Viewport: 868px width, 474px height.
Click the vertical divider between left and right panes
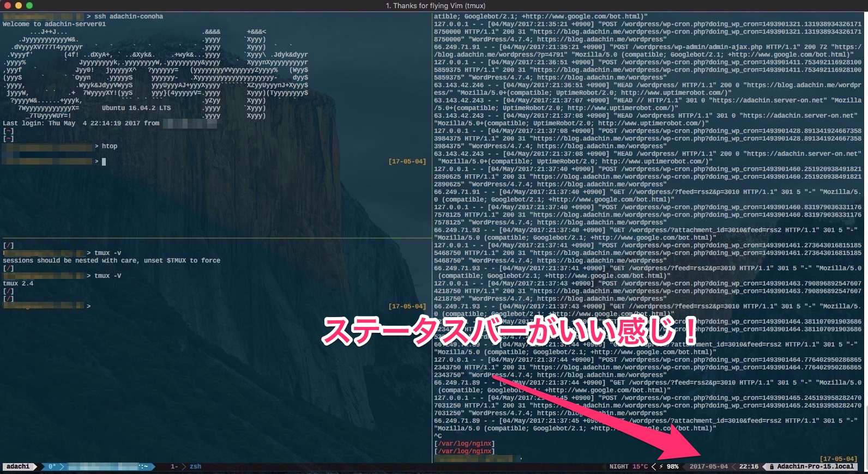pyautogui.click(x=432, y=218)
